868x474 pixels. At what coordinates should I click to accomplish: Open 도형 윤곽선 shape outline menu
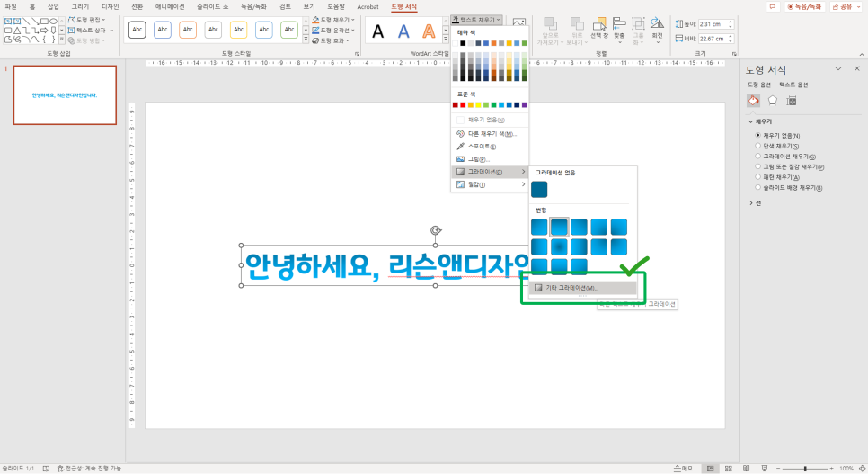332,30
